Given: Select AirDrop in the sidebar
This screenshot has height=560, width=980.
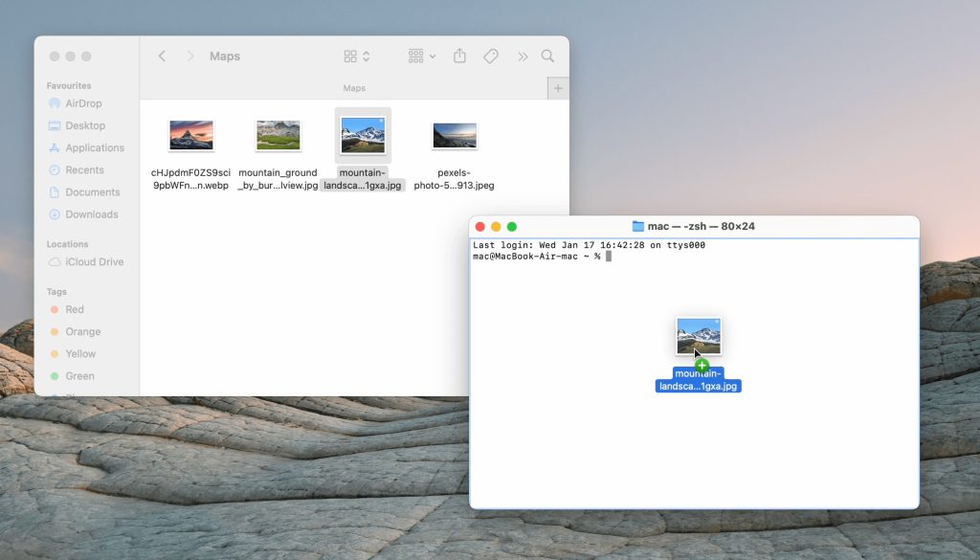Looking at the screenshot, I should 84,103.
